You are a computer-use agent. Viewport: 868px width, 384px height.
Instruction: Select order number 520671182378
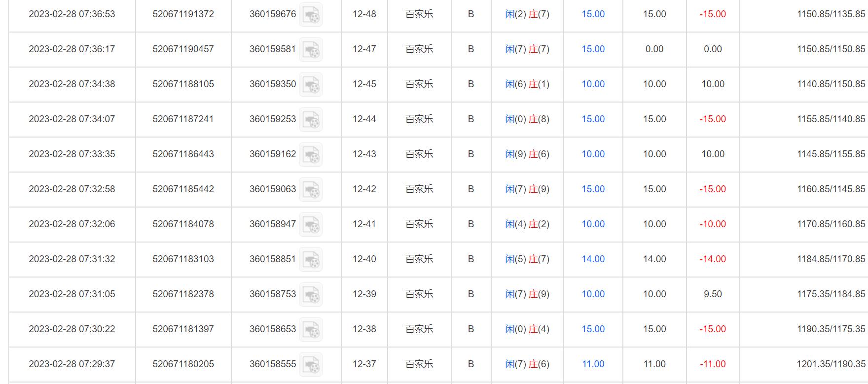(183, 294)
